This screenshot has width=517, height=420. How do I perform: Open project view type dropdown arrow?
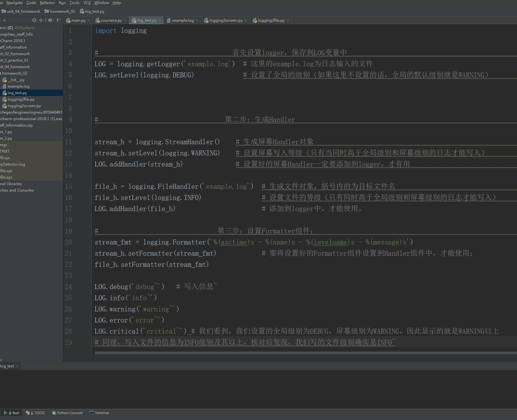(4, 20)
